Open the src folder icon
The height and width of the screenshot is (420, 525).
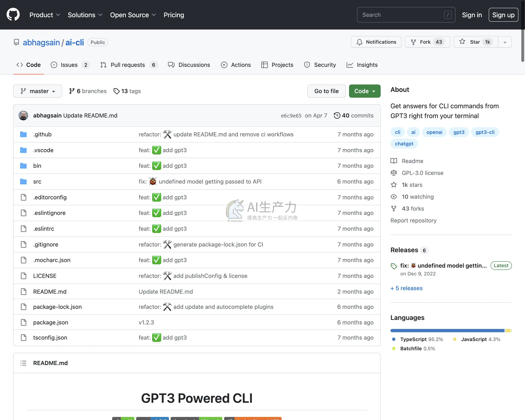pyautogui.click(x=23, y=182)
